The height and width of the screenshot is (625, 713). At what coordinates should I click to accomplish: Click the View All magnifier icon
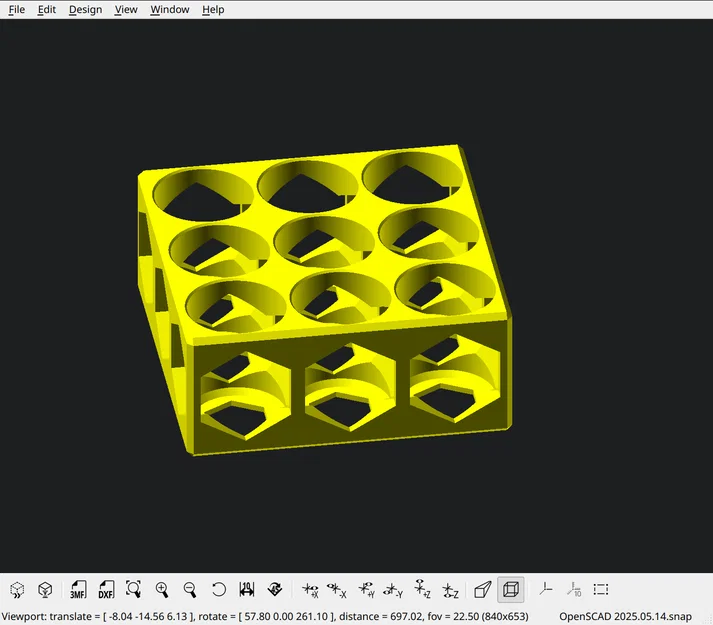(134, 590)
